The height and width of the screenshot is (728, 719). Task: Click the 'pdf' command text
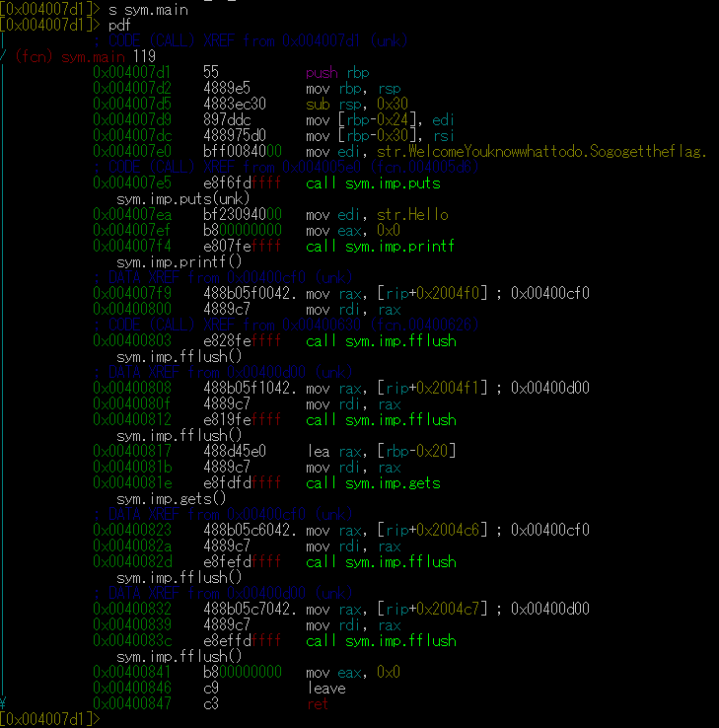point(119,26)
